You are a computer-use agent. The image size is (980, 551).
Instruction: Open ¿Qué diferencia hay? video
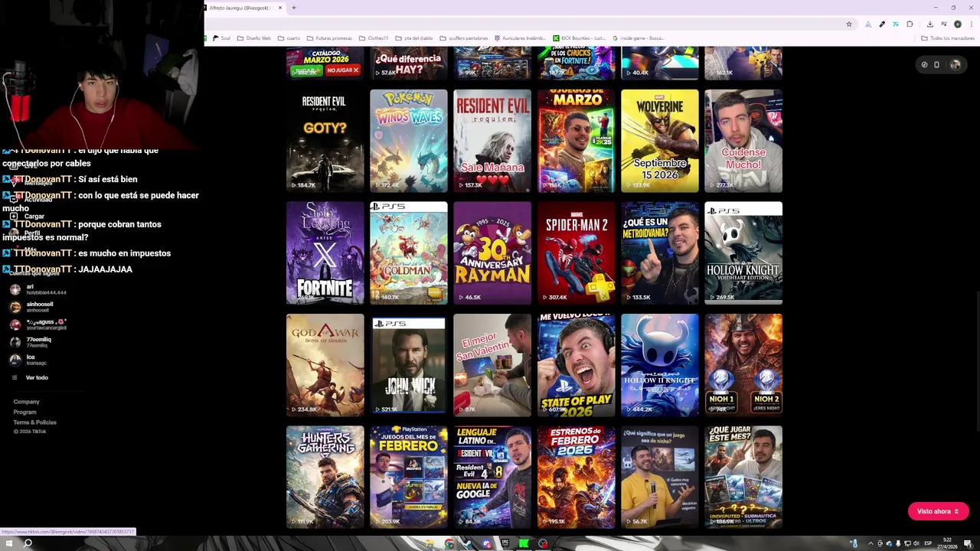pyautogui.click(x=409, y=63)
